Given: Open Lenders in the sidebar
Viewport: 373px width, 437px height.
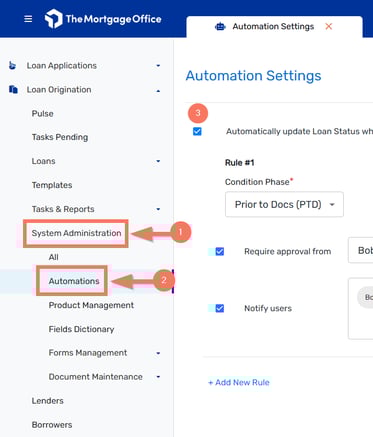Looking at the screenshot, I should [47, 401].
